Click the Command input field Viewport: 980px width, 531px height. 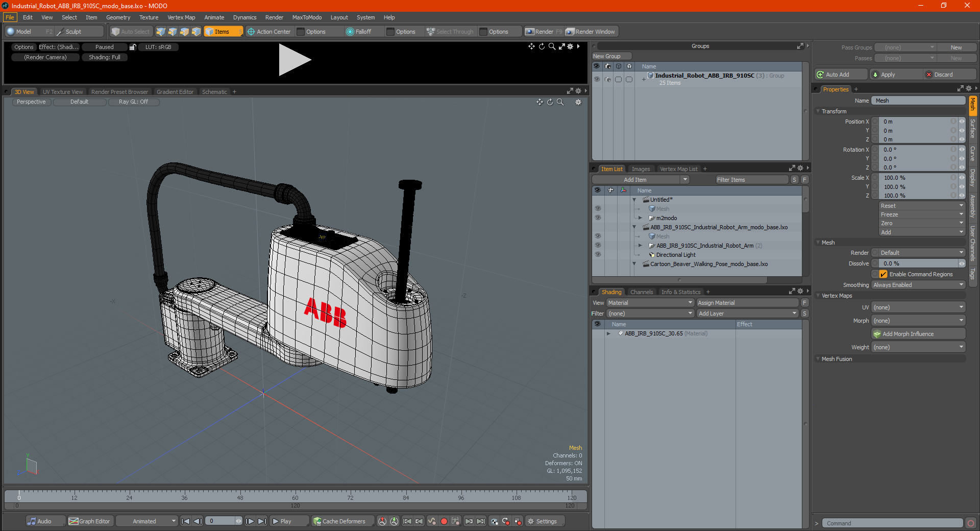892,523
